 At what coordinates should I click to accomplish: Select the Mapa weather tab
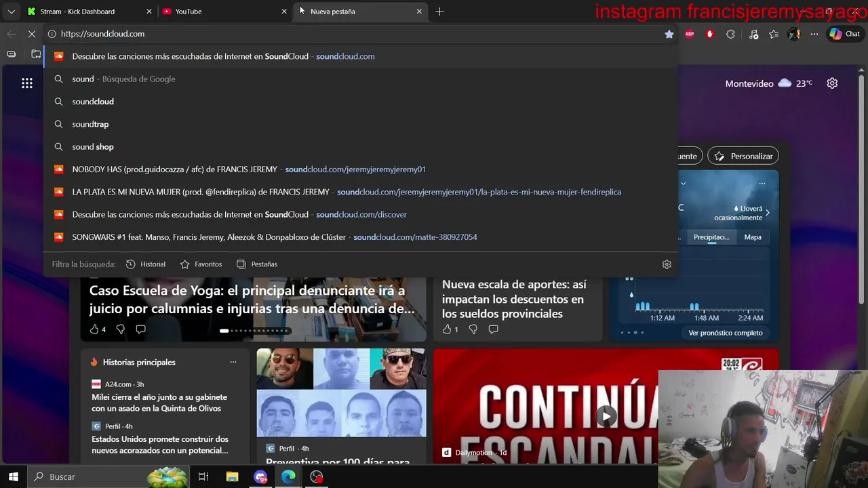753,237
